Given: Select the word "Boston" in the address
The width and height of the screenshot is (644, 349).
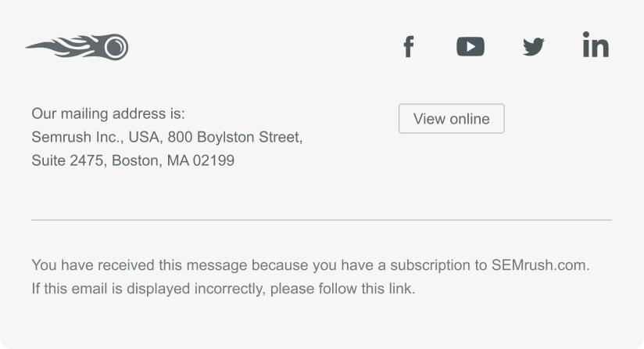Looking at the screenshot, I should pos(137,160).
